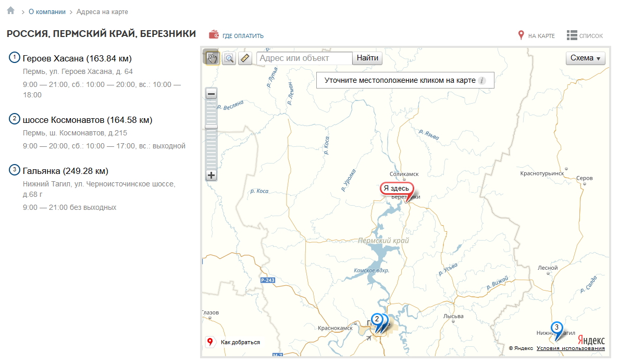Screen dimensions: 619x364
Task: Click the map zoom level slider
Action: point(211,127)
